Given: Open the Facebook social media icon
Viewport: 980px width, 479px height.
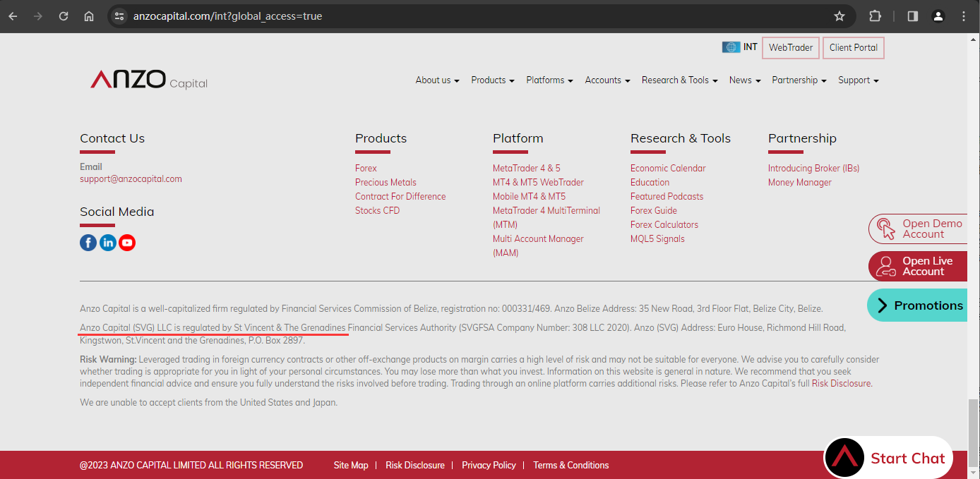Looking at the screenshot, I should click(x=88, y=243).
